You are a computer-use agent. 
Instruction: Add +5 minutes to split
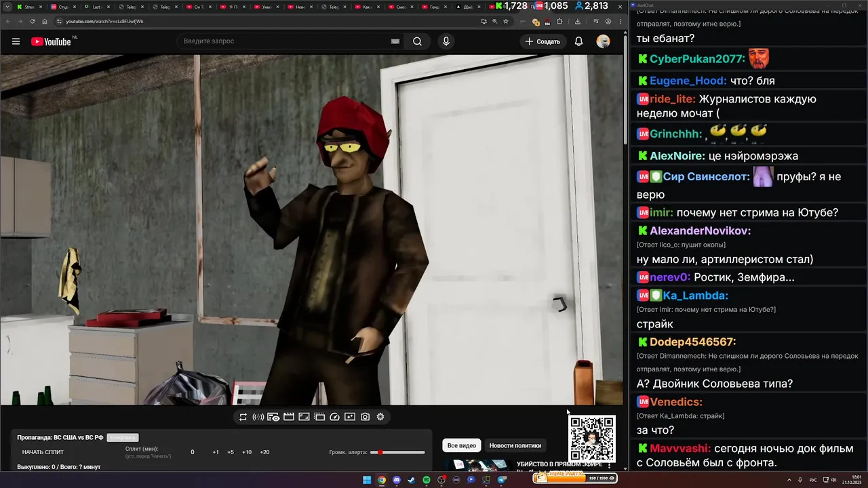[231, 452]
